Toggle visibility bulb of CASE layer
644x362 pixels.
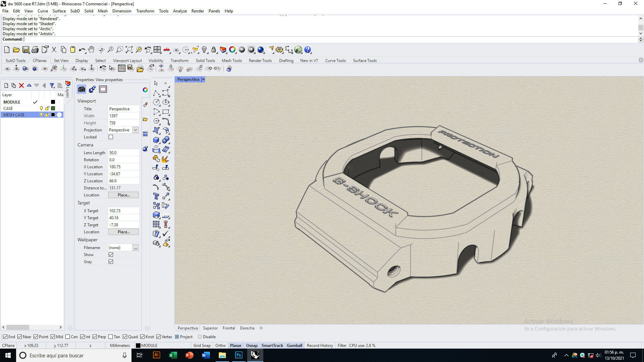pyautogui.click(x=41, y=108)
